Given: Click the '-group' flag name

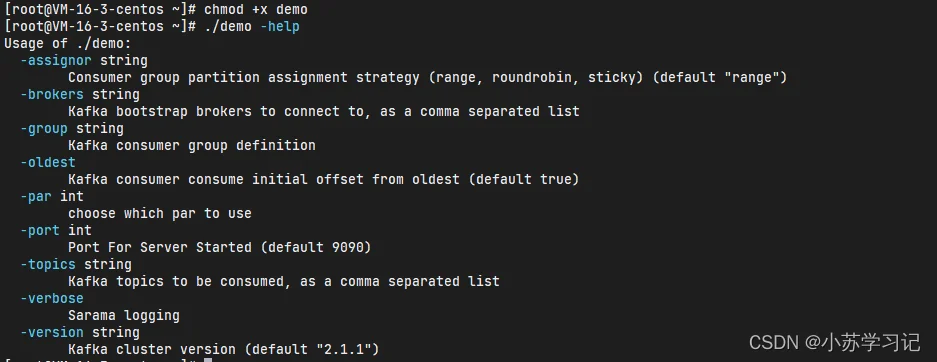Looking at the screenshot, I should [44, 128].
